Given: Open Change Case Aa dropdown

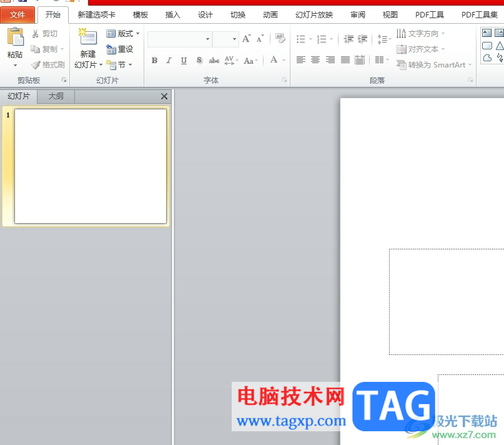Looking at the screenshot, I should 250,60.
